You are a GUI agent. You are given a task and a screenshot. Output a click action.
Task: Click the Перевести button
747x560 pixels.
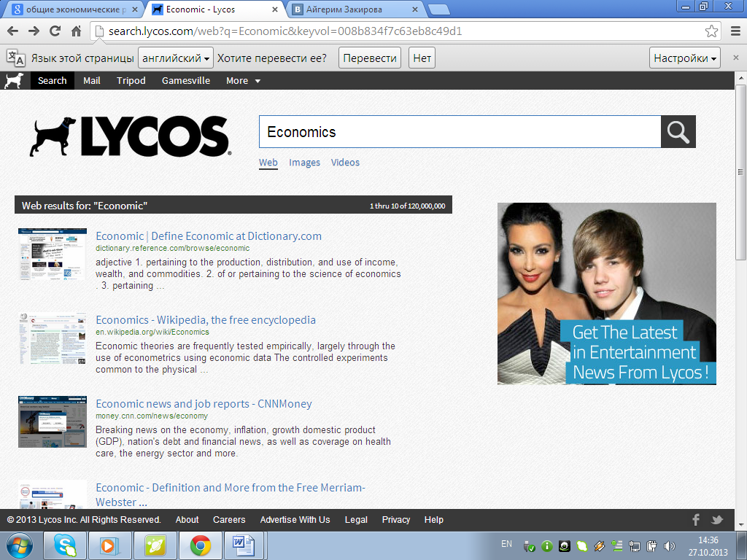[x=370, y=58]
